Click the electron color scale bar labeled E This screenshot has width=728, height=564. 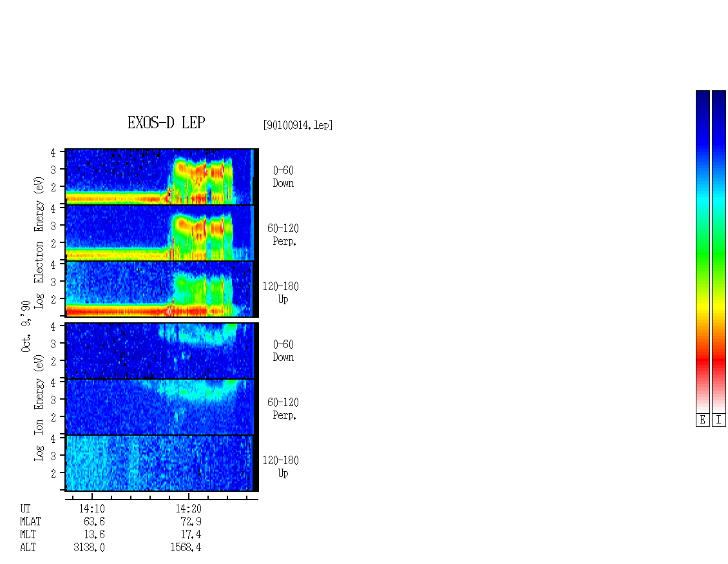[702, 251]
